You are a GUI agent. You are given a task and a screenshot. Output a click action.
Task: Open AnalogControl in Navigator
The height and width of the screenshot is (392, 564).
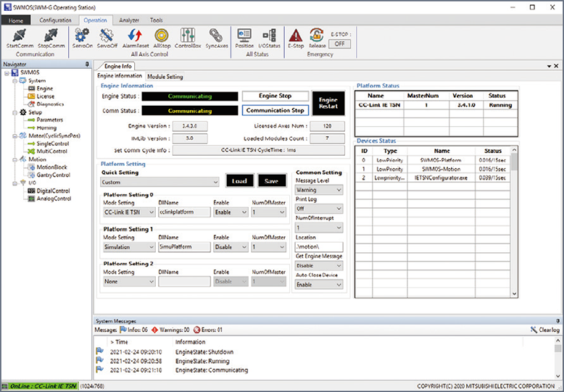[54, 199]
